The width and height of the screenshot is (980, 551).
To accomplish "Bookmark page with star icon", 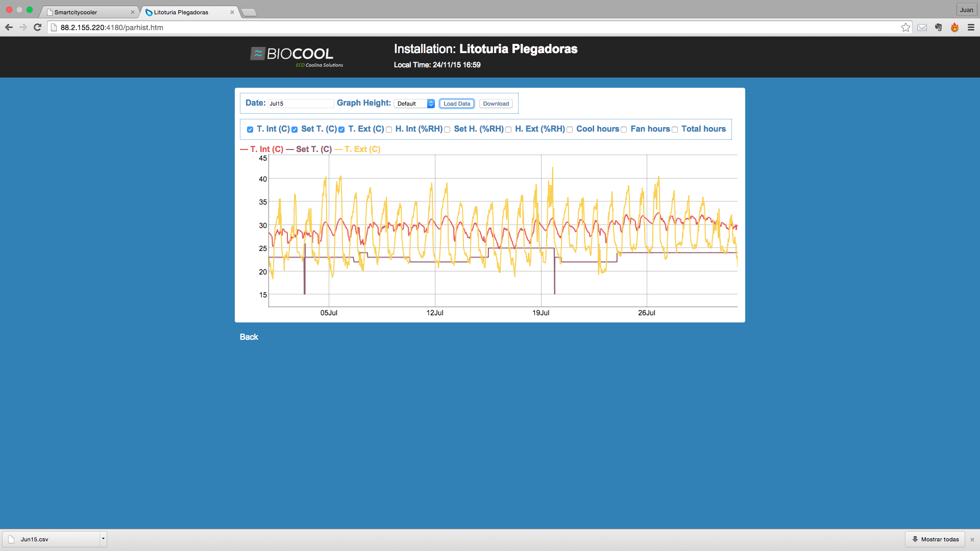I will 905,28.
